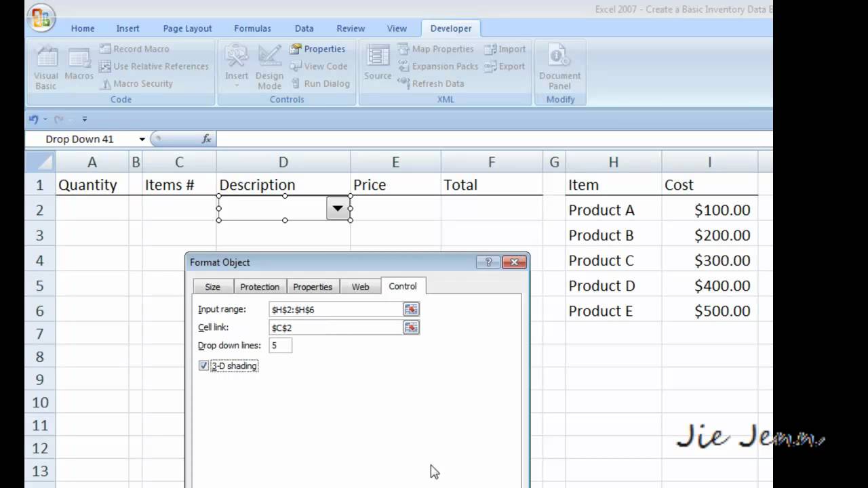Toggle the 3-D shading checkbox
868x488 pixels.
pos(203,366)
